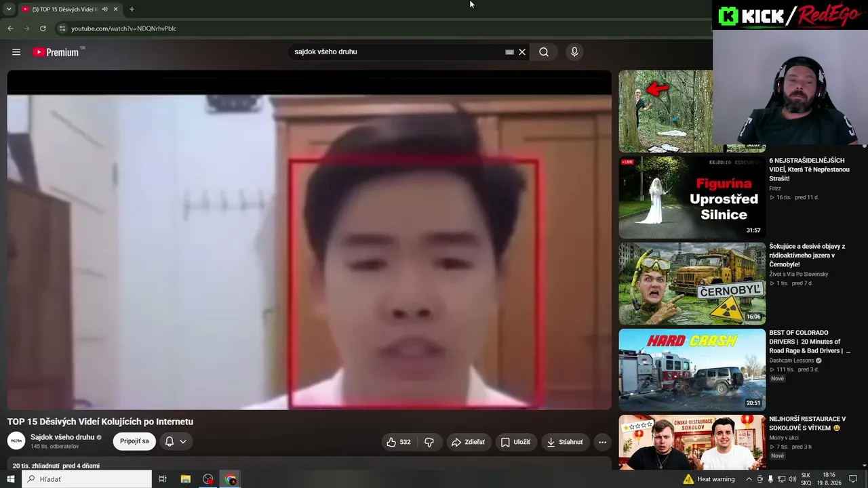868x488 pixels.
Task: Visit the Morry v akci channel
Action: 784,438
